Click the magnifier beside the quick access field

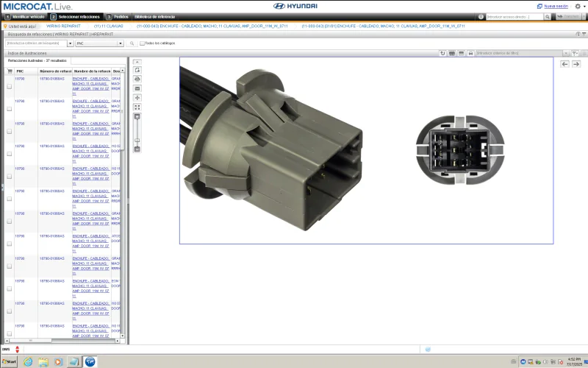[548, 16]
